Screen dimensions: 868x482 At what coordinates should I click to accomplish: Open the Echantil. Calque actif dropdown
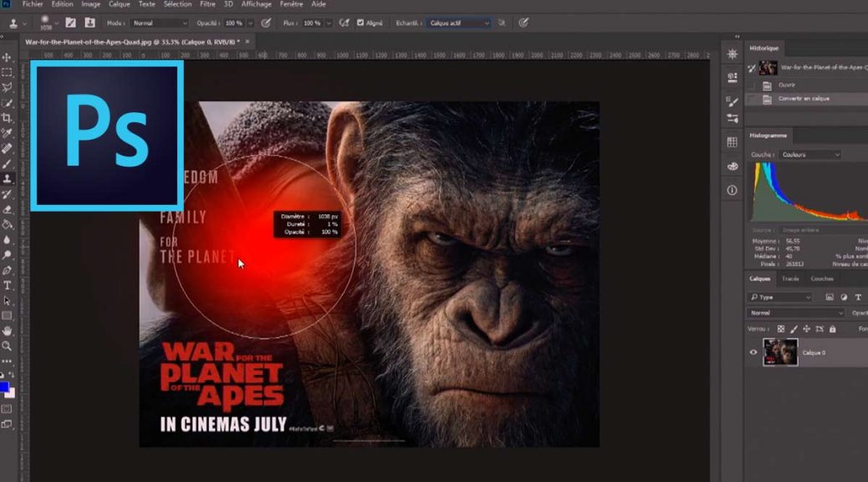click(458, 23)
